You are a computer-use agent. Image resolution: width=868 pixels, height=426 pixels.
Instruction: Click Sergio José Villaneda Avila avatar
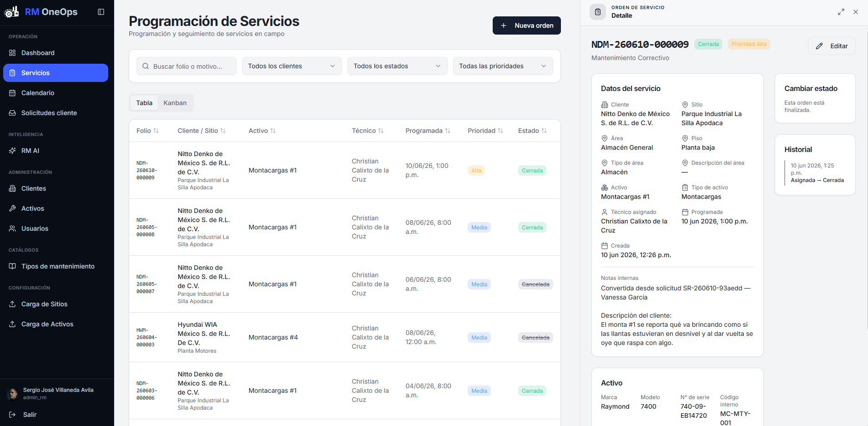[13, 393]
